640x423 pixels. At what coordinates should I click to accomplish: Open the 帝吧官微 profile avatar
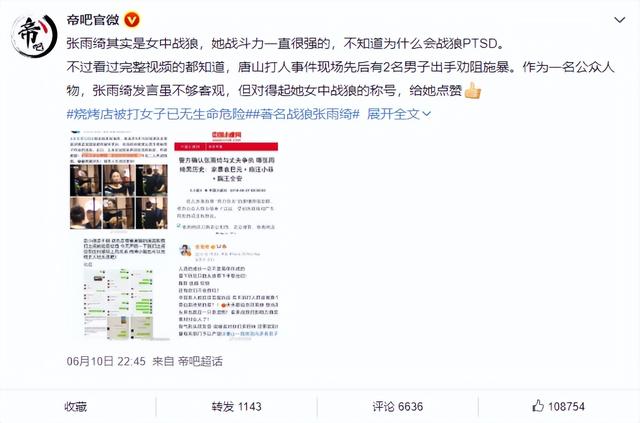pos(34,36)
